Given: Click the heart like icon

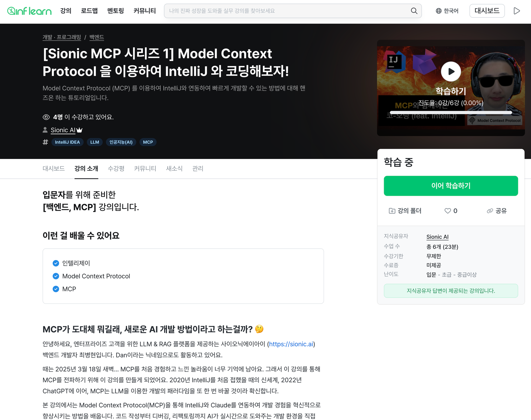Looking at the screenshot, I should point(448,211).
